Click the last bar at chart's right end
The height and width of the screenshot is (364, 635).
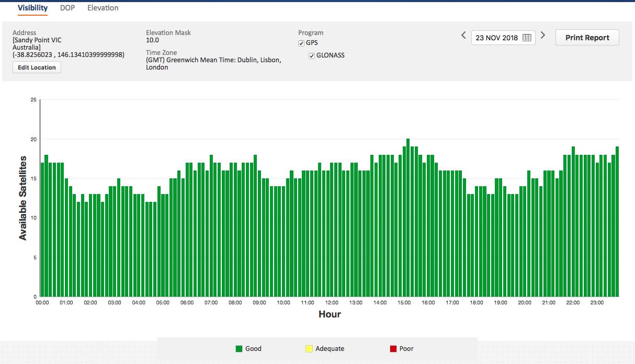617,221
